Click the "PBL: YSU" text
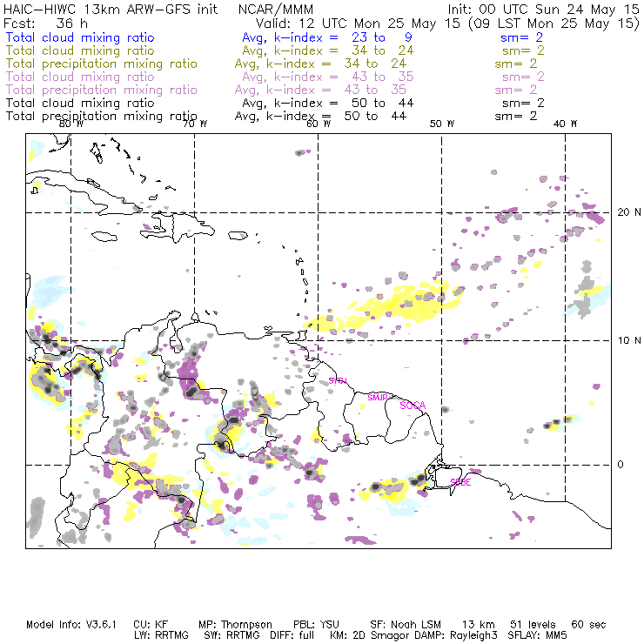Viewport: 644px width, 644px height. pos(316,625)
